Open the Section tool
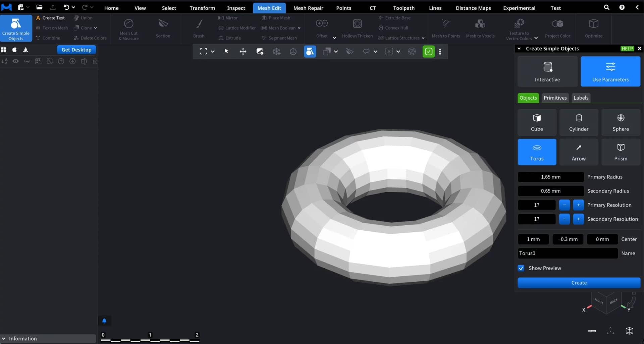The image size is (644, 344). click(163, 28)
